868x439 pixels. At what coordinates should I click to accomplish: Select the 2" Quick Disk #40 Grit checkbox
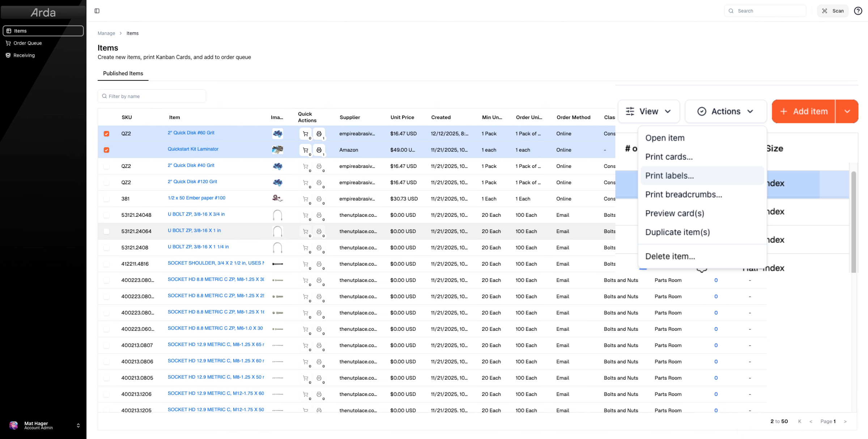(x=106, y=166)
